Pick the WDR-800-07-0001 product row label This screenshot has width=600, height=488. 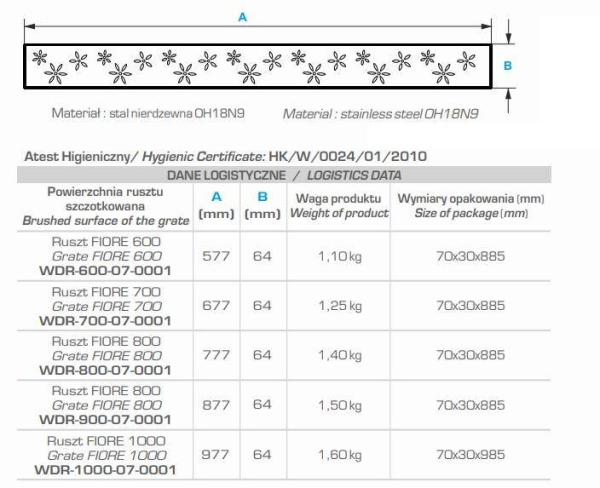point(103,369)
